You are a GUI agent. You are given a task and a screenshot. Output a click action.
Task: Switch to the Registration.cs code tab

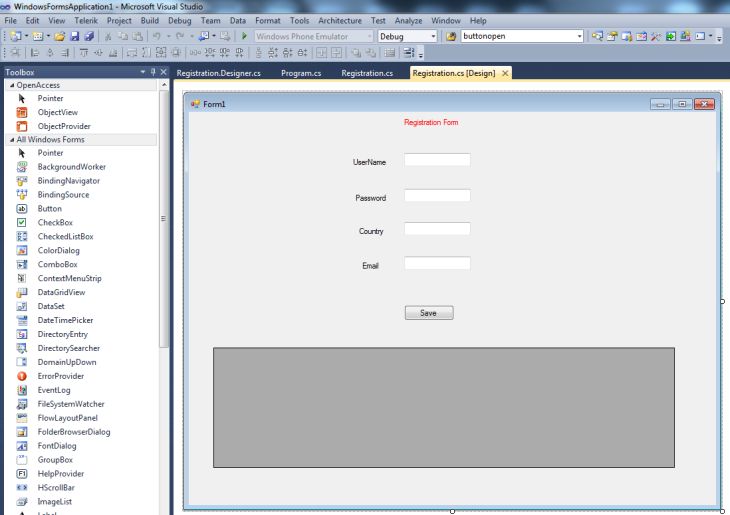pos(367,73)
